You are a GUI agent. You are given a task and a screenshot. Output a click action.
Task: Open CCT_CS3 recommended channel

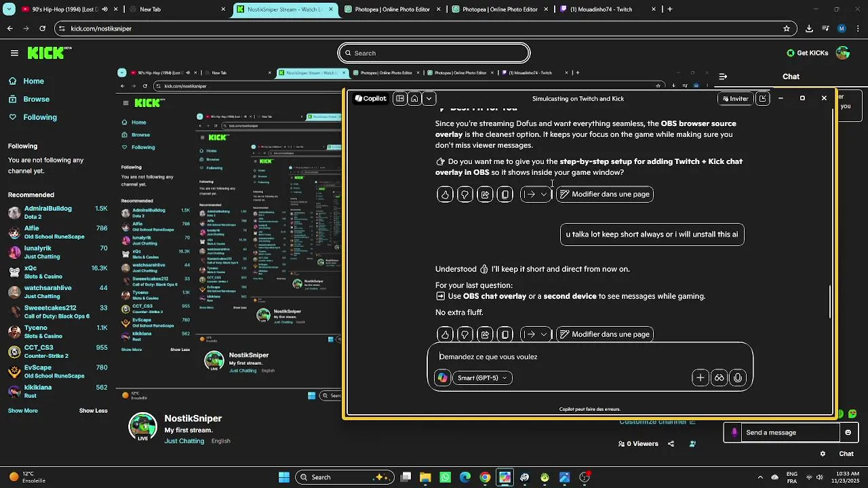pos(58,352)
